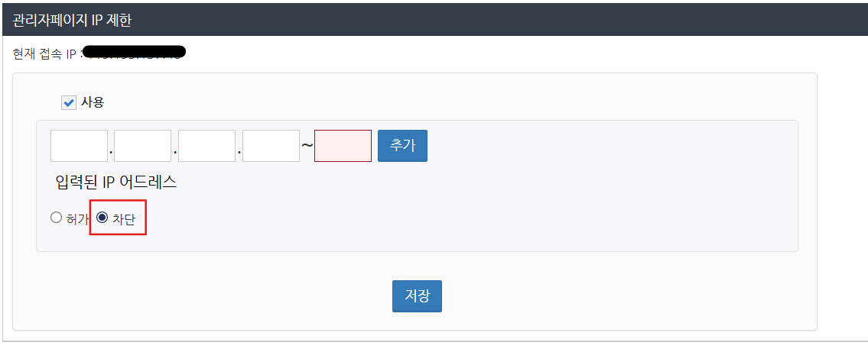Focus the pink range-end input field
Viewport: 868px width, 349px height.
coord(343,146)
